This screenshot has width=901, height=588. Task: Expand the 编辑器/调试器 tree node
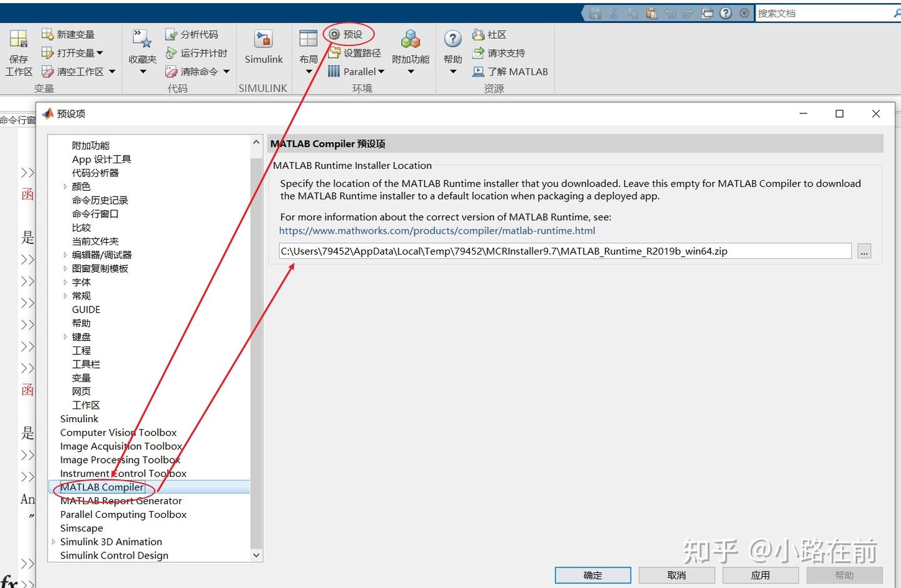click(65, 255)
